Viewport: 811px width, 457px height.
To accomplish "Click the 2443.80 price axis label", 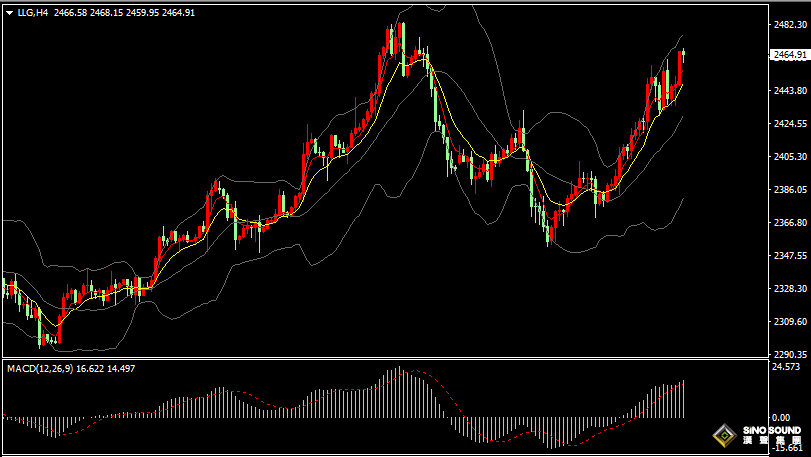I will tap(789, 91).
